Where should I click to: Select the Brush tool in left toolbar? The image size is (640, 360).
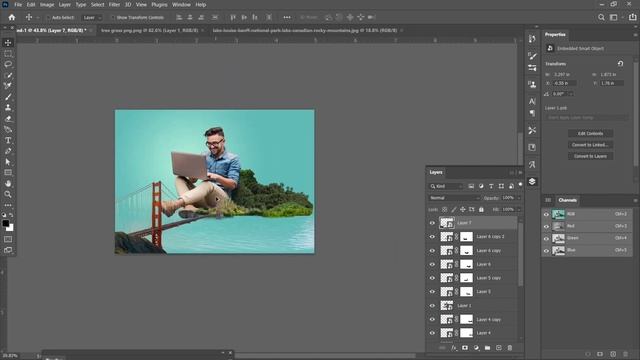[8, 97]
